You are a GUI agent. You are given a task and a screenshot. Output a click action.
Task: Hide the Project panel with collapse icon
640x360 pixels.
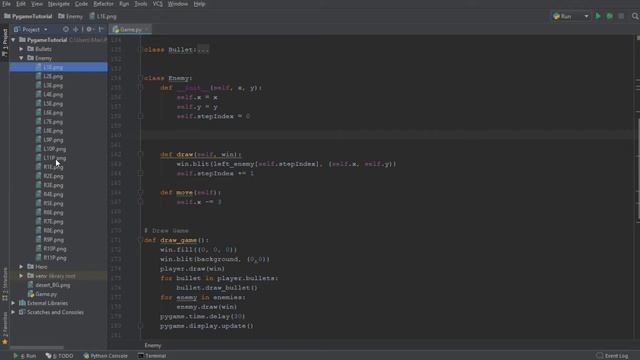(101, 29)
